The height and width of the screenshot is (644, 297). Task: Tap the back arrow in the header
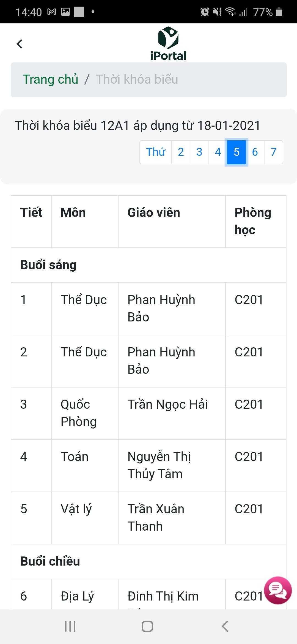tap(19, 44)
